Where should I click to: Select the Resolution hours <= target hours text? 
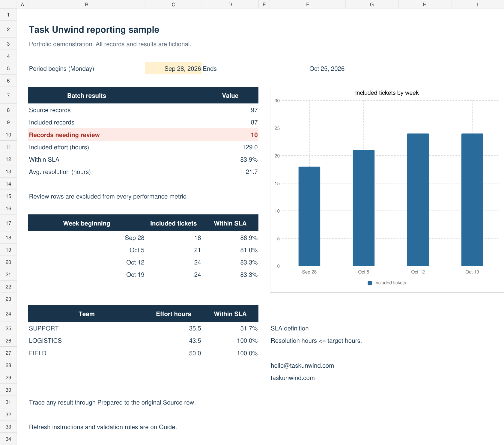[316, 341]
